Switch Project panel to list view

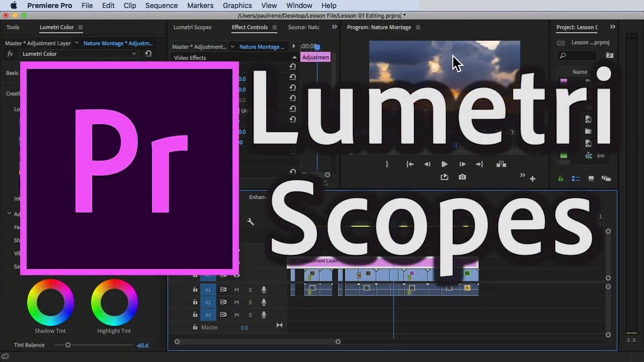tap(576, 178)
